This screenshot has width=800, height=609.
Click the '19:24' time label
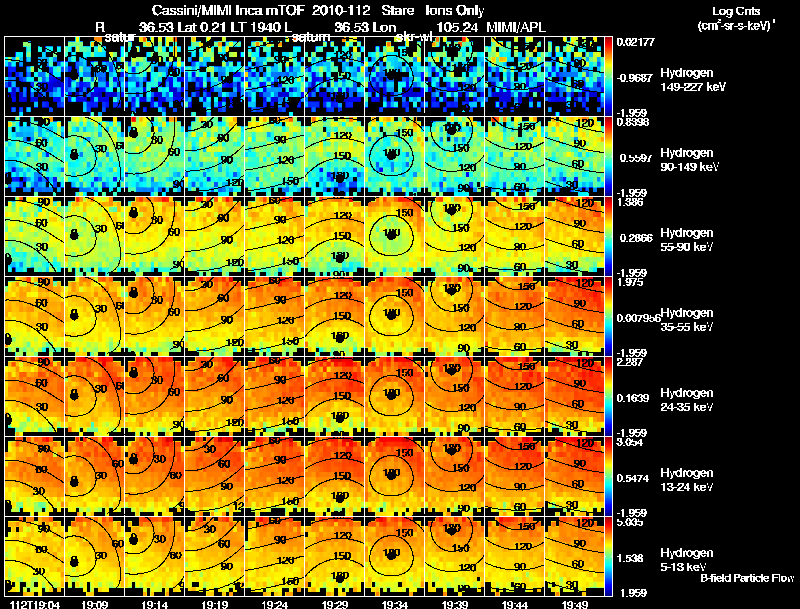(275, 604)
